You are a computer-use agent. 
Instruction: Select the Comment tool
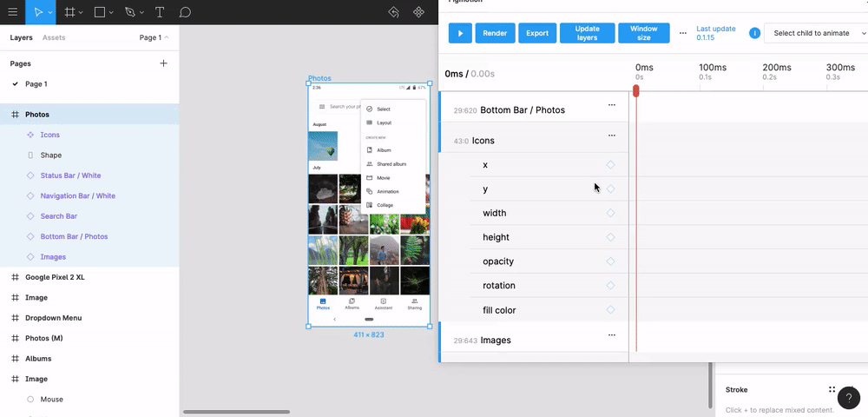pyautogui.click(x=186, y=12)
